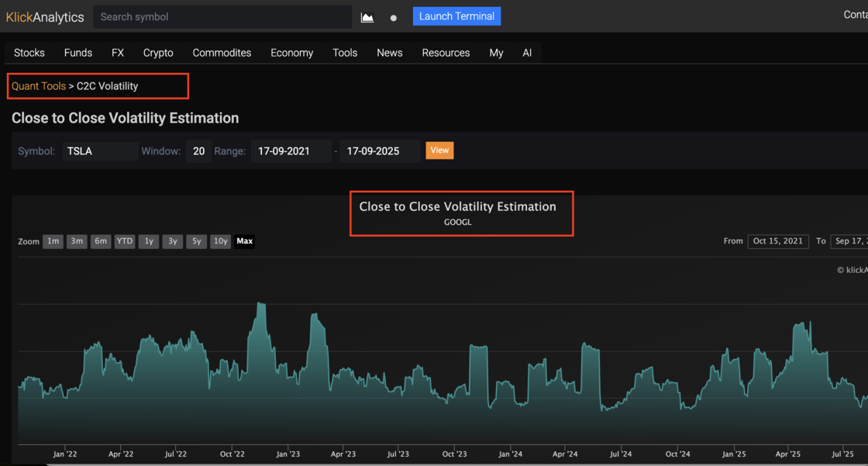Zoom chart to 10y

(220, 241)
